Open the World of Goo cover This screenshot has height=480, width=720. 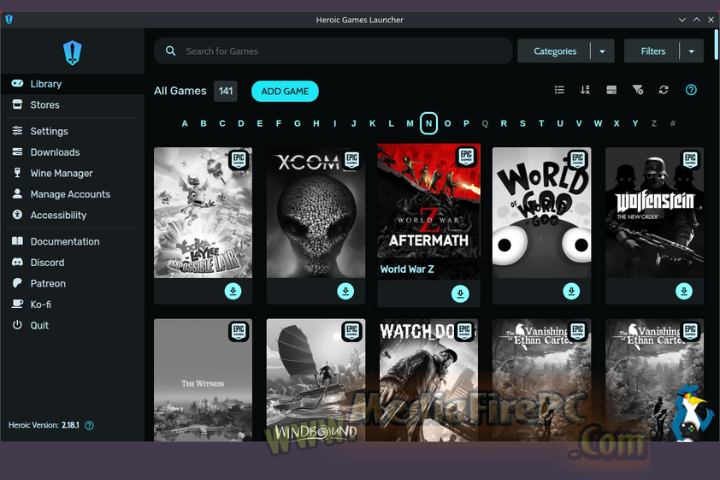[x=542, y=213]
